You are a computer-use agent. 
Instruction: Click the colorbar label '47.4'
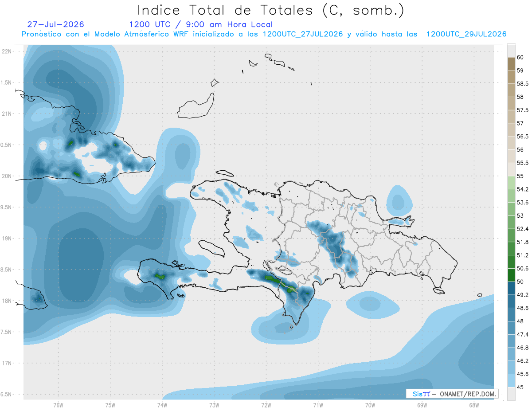pyautogui.click(x=523, y=335)
